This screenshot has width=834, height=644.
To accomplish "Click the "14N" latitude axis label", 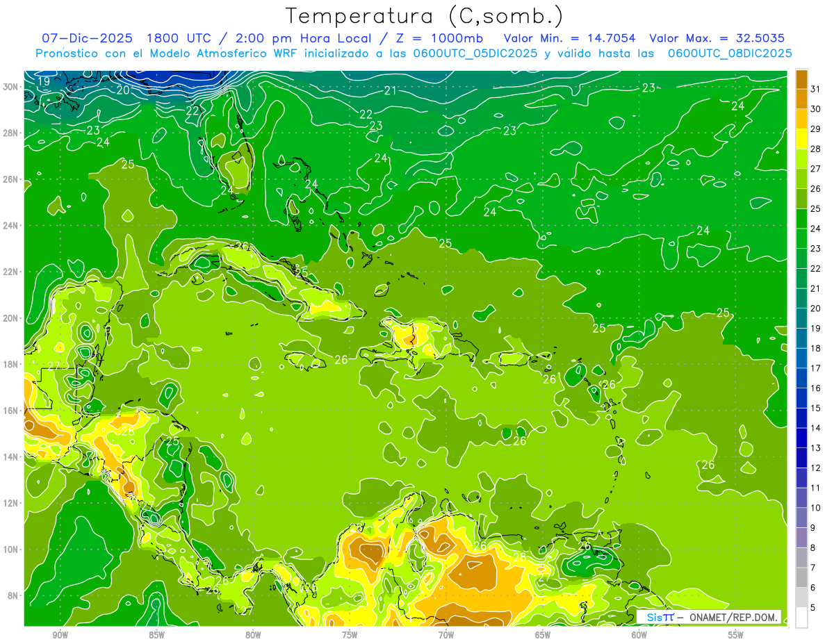I will (x=10, y=456).
